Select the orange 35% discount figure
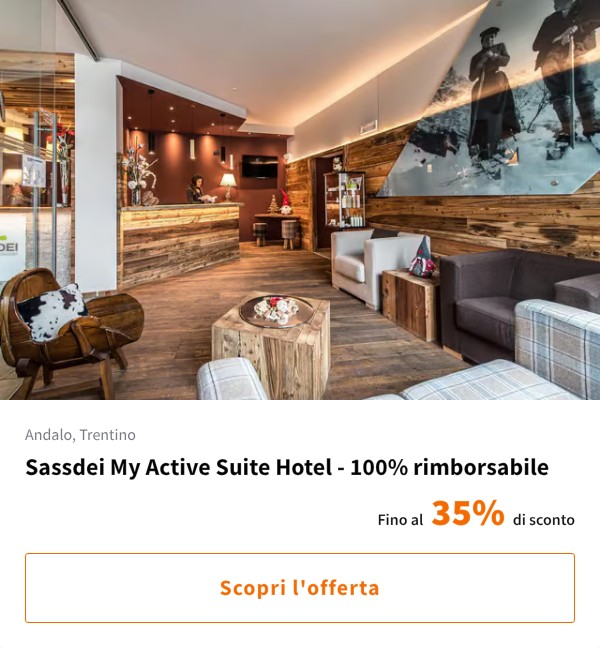This screenshot has height=648, width=600. 468,513
